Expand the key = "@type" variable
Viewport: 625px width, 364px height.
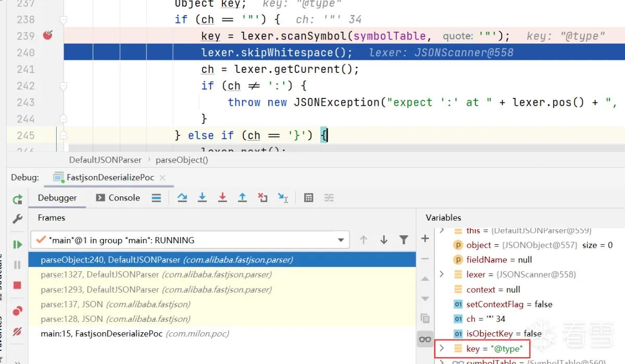tap(442, 348)
